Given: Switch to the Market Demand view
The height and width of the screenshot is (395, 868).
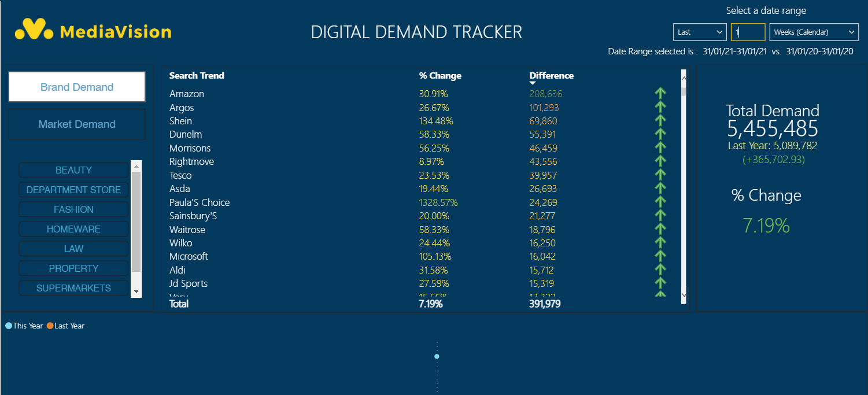Looking at the screenshot, I should 77,124.
